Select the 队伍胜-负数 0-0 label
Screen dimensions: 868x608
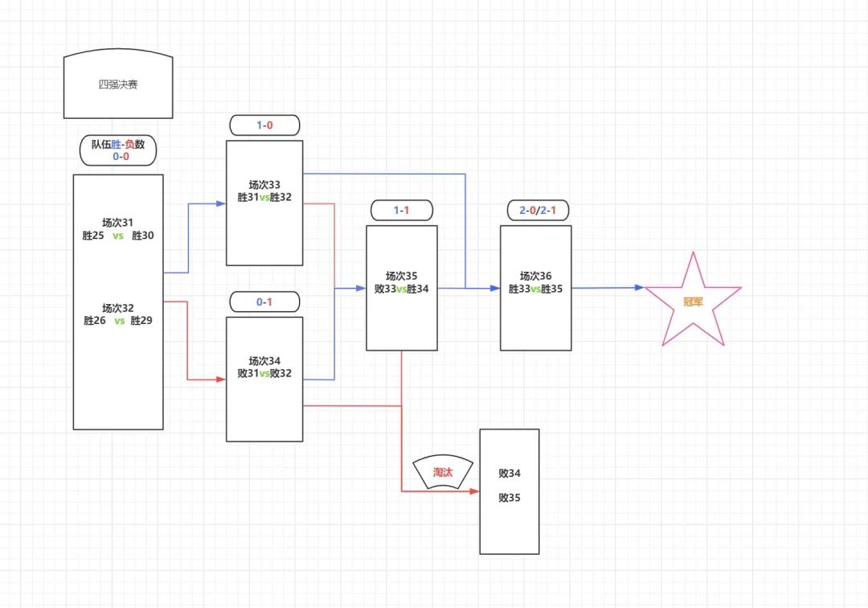118,150
